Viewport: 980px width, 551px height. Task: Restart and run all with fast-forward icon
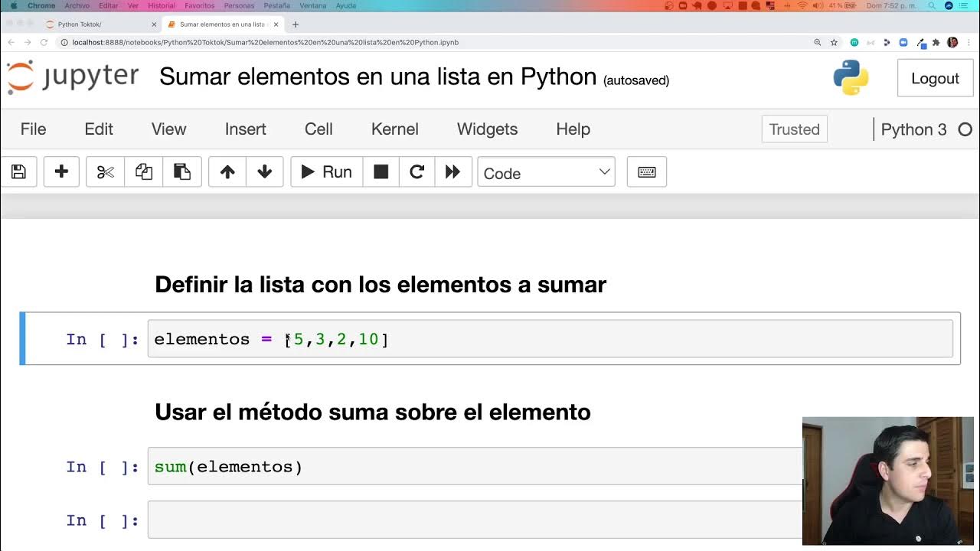[452, 172]
